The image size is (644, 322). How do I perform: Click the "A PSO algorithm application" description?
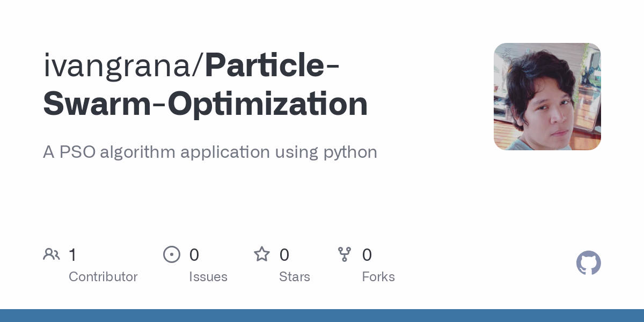210,152
